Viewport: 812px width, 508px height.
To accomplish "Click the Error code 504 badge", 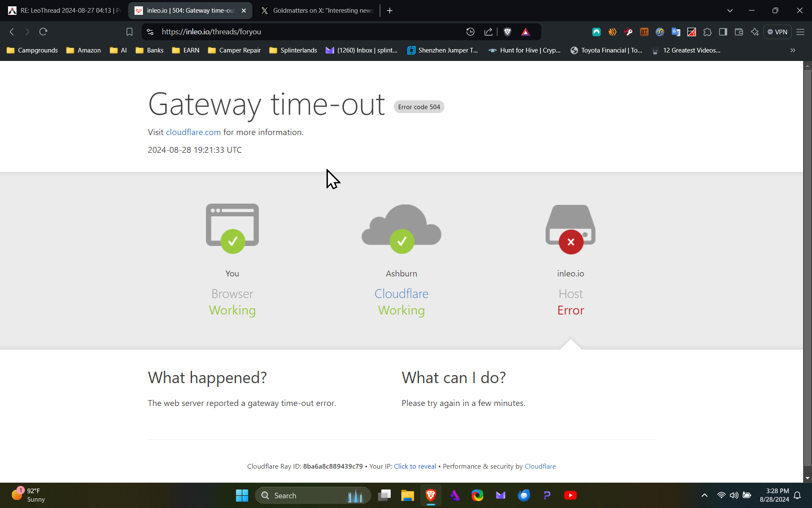I will click(419, 107).
